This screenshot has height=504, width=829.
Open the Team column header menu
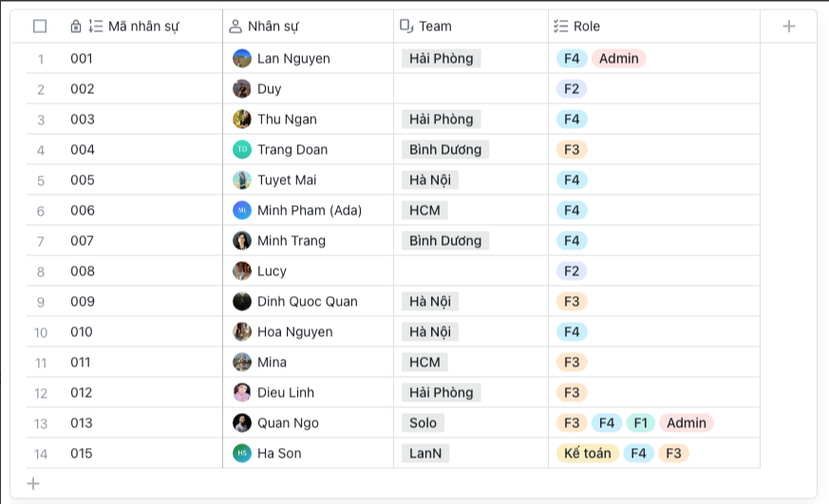(471, 27)
